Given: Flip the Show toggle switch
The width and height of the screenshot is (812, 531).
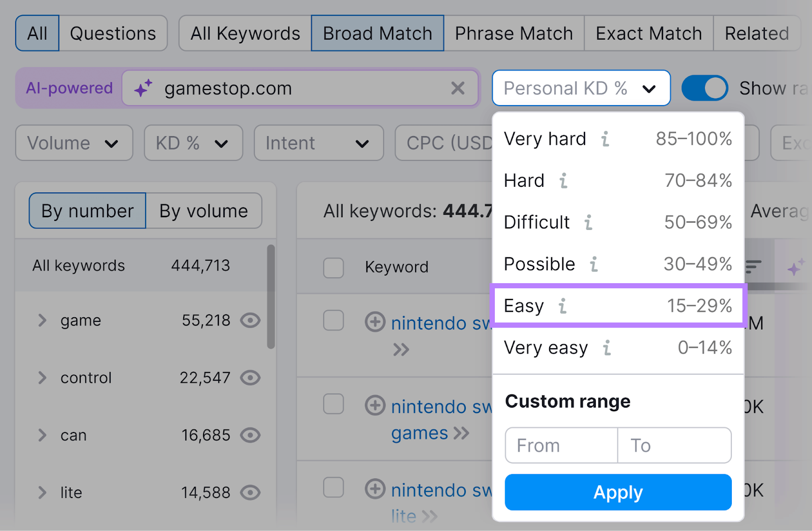Looking at the screenshot, I should (x=704, y=87).
